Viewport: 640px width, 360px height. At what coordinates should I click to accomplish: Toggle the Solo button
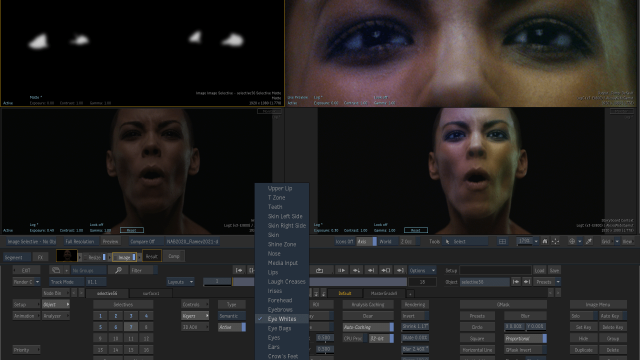[583, 316]
